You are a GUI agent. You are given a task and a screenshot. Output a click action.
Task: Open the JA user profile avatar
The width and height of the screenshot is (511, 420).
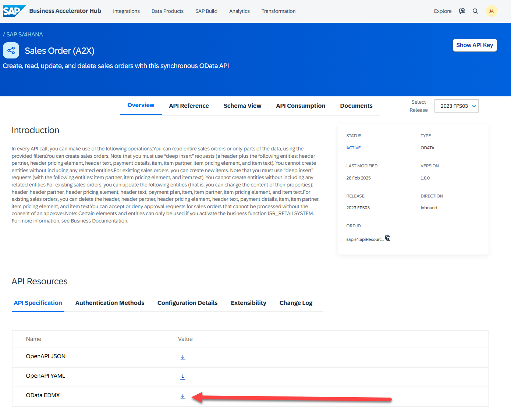pos(491,11)
